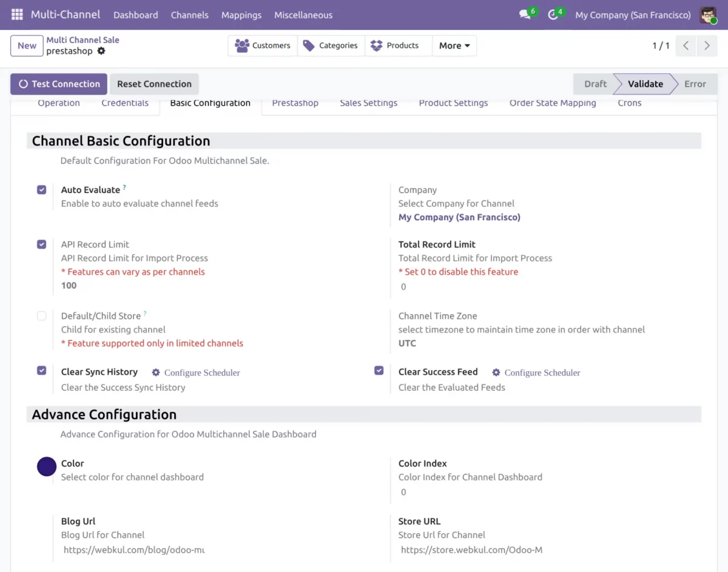Viewport: 728px width, 572px height.
Task: Toggle the Clear Sync History checkbox
Action: pyautogui.click(x=41, y=371)
